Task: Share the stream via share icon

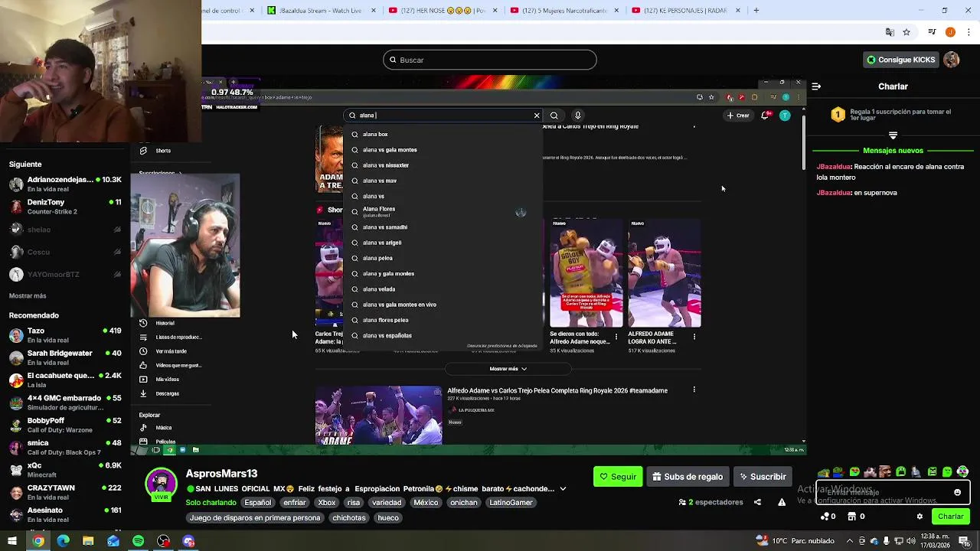Action: pyautogui.click(x=757, y=502)
